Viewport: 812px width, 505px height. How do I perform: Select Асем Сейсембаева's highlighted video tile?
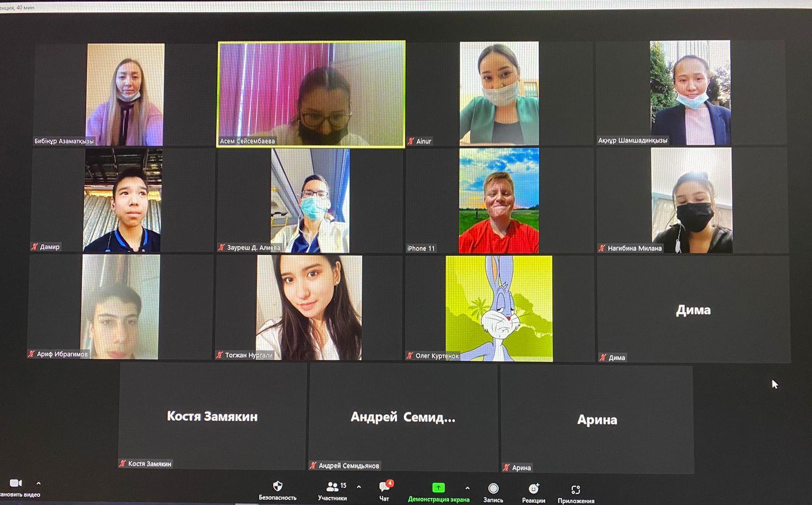pyautogui.click(x=311, y=94)
